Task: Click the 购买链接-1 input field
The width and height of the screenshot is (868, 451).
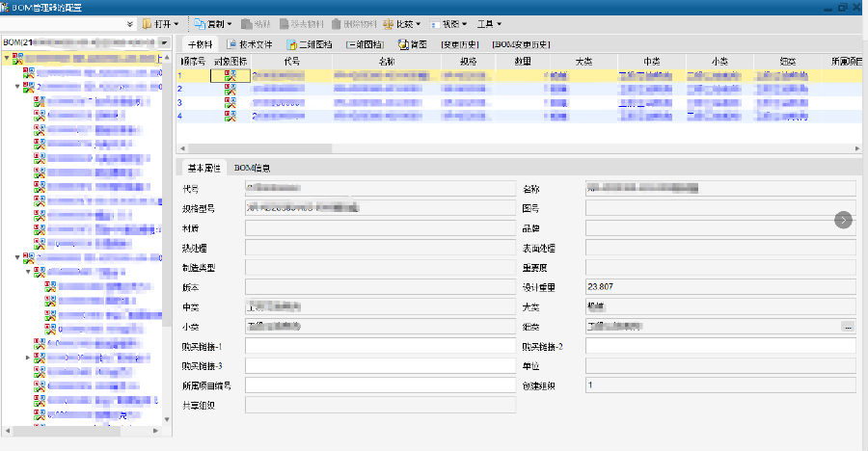Action: coord(376,346)
